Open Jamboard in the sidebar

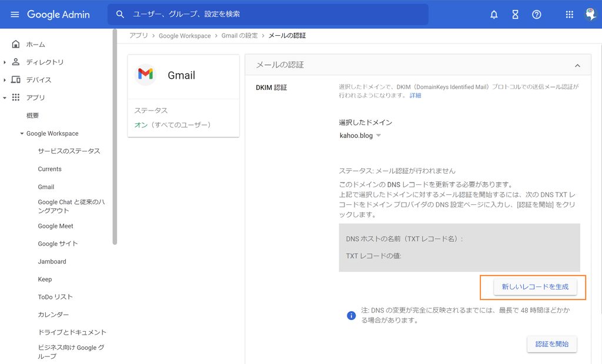pos(52,262)
